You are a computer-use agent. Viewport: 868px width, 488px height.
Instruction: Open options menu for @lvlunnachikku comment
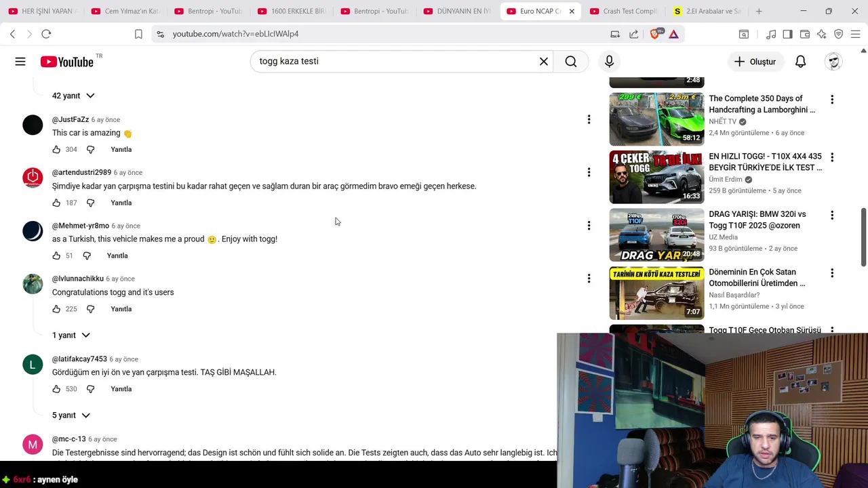coord(589,279)
